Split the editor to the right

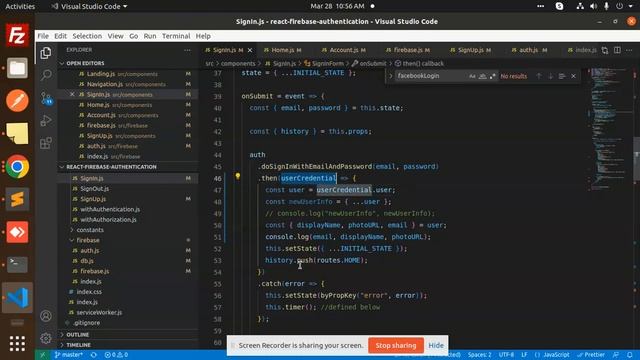(x=617, y=50)
